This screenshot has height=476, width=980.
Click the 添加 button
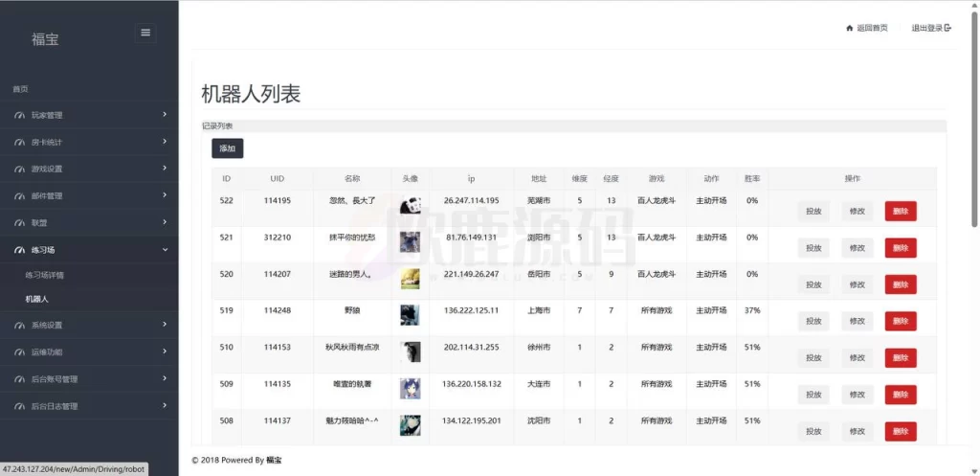click(228, 148)
